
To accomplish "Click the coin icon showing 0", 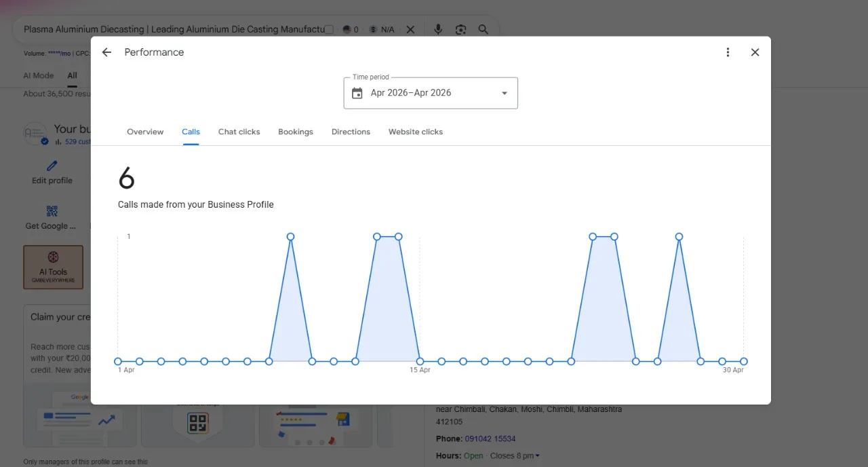I will pos(347,29).
